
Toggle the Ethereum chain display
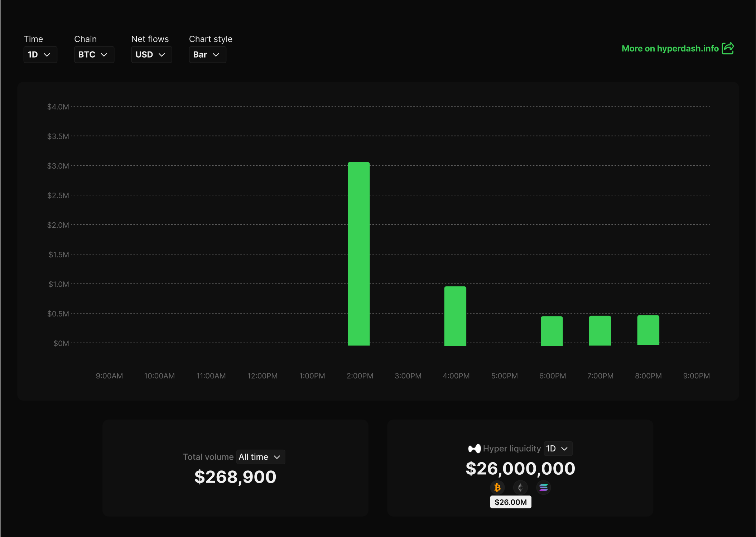520,487
